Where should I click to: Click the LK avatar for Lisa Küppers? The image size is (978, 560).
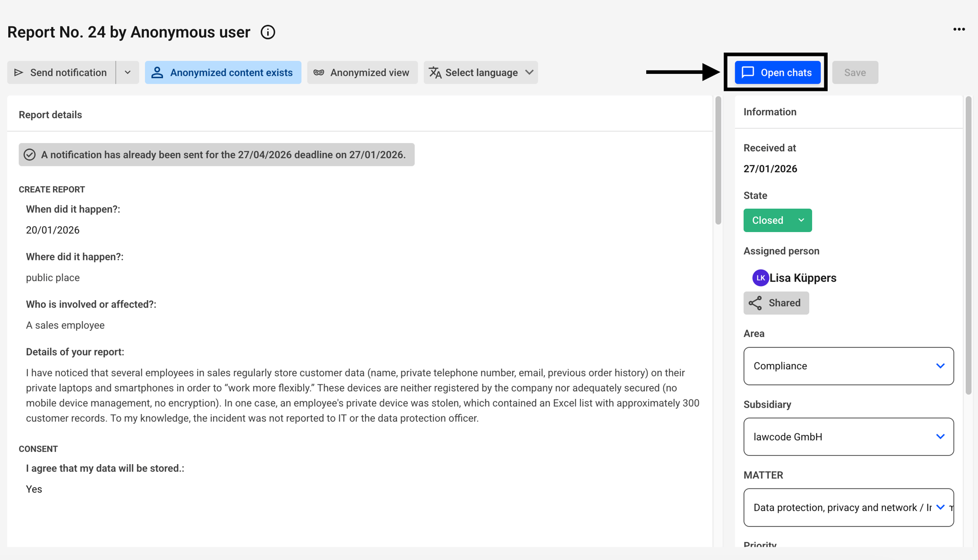pyautogui.click(x=761, y=278)
